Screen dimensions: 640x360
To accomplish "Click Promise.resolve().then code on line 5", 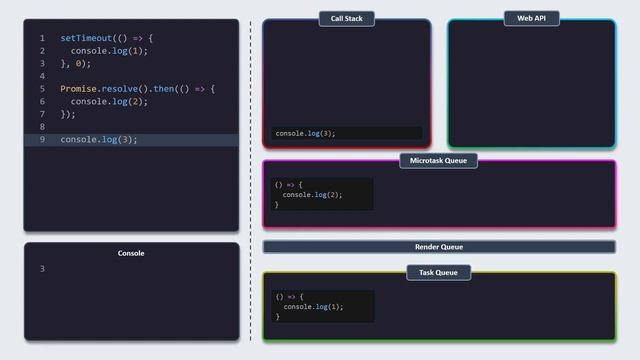I will pos(138,89).
